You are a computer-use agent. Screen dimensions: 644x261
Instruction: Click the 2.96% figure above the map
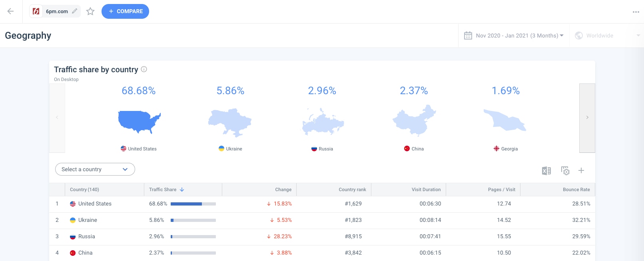[322, 91]
